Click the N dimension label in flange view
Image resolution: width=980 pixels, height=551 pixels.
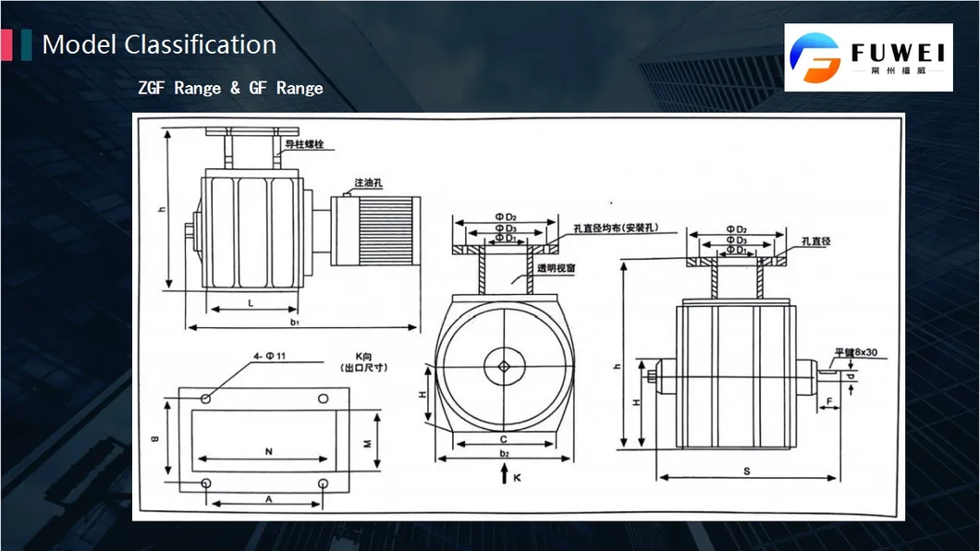point(268,451)
